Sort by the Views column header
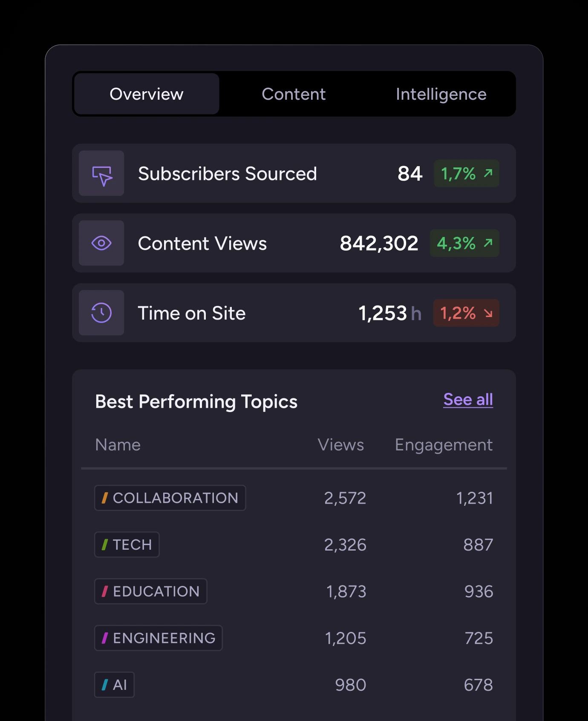588x721 pixels. 341,445
